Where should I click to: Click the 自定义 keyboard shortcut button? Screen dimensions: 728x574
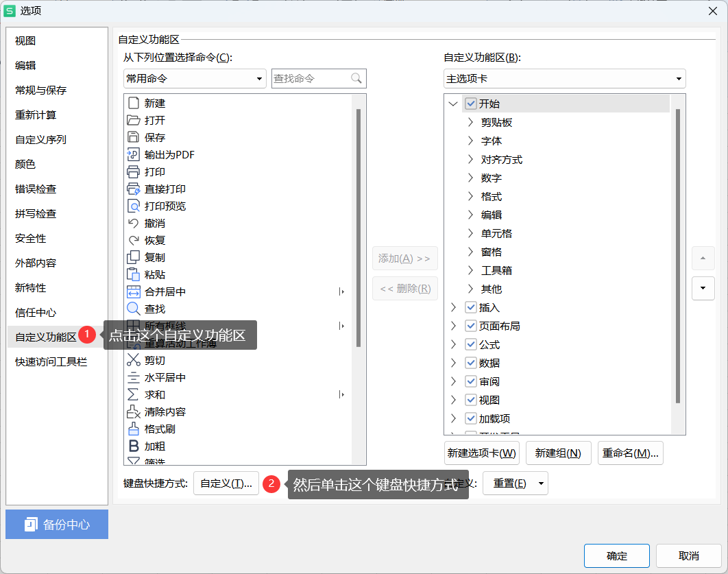226,483
